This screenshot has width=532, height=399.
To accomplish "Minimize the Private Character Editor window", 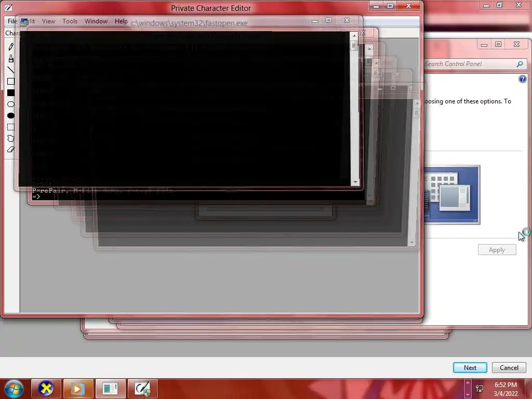I will click(376, 6).
